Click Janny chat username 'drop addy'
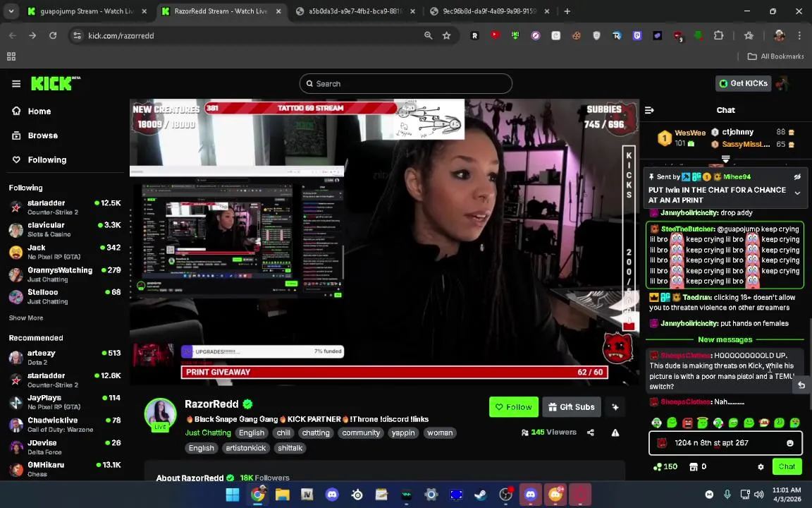 pyautogui.click(x=689, y=212)
